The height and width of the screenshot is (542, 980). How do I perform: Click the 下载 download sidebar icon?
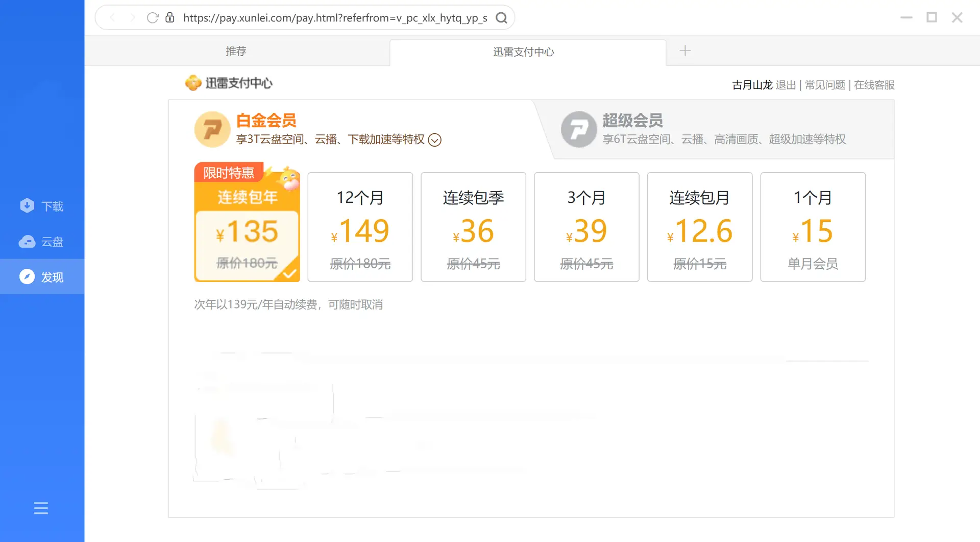(27, 205)
